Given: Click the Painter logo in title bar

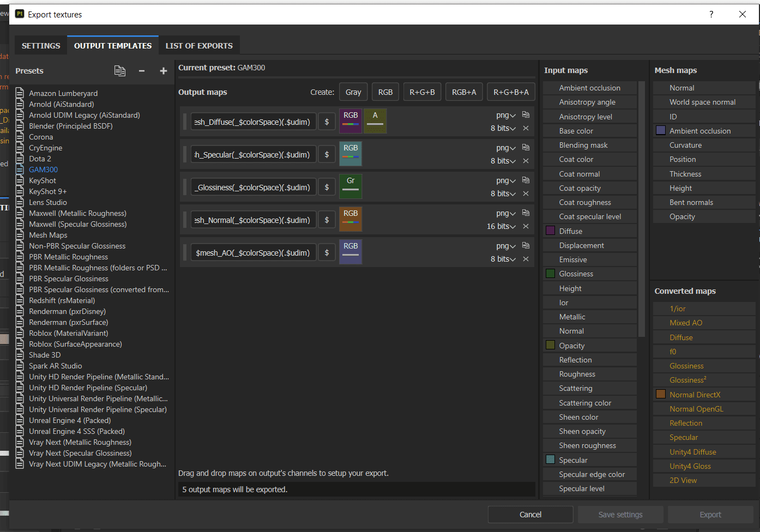Looking at the screenshot, I should (x=20, y=14).
